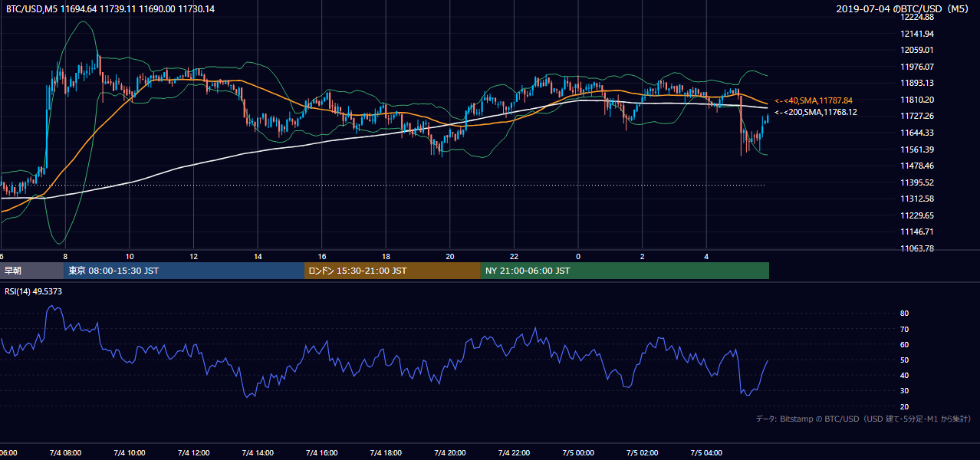Click the ロンドン 15:30-21:00 JST session bar
Image resolution: width=980 pixels, height=460 pixels.
[x=393, y=271]
